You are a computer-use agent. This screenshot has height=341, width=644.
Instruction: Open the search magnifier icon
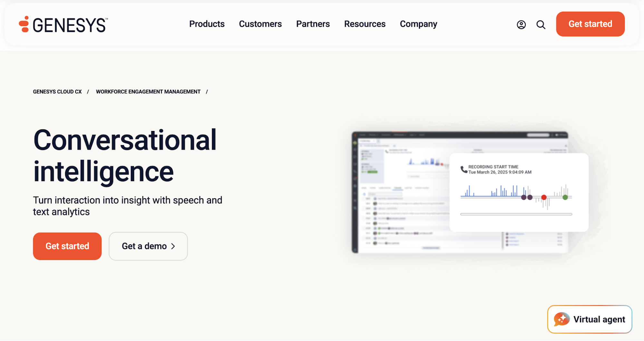click(x=541, y=24)
